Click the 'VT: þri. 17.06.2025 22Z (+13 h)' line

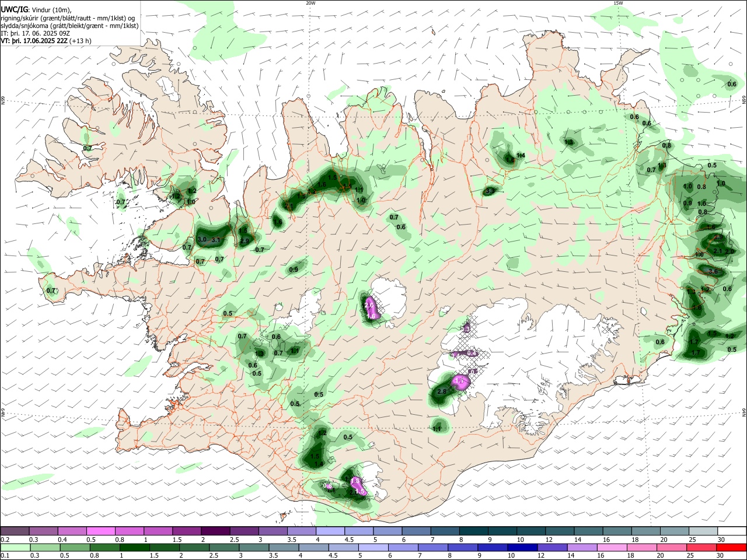tap(46, 41)
